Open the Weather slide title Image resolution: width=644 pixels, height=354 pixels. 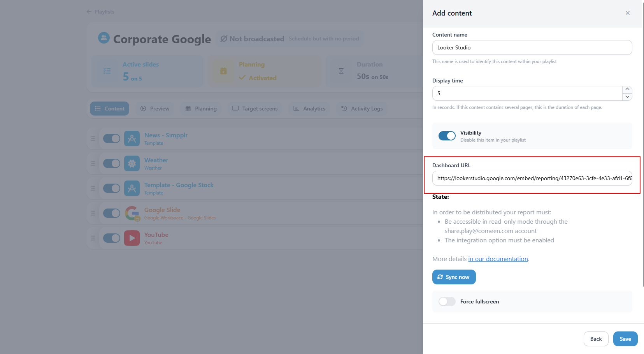pyautogui.click(x=156, y=160)
